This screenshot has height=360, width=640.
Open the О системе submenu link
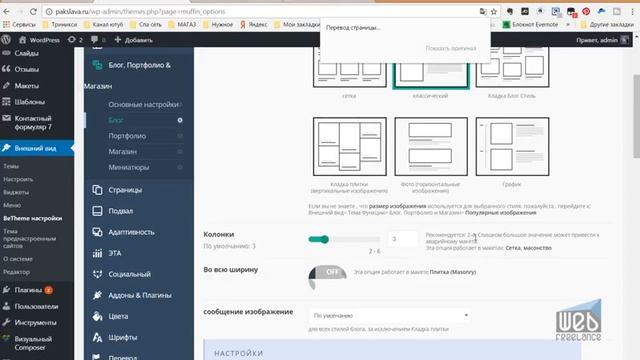(18, 259)
